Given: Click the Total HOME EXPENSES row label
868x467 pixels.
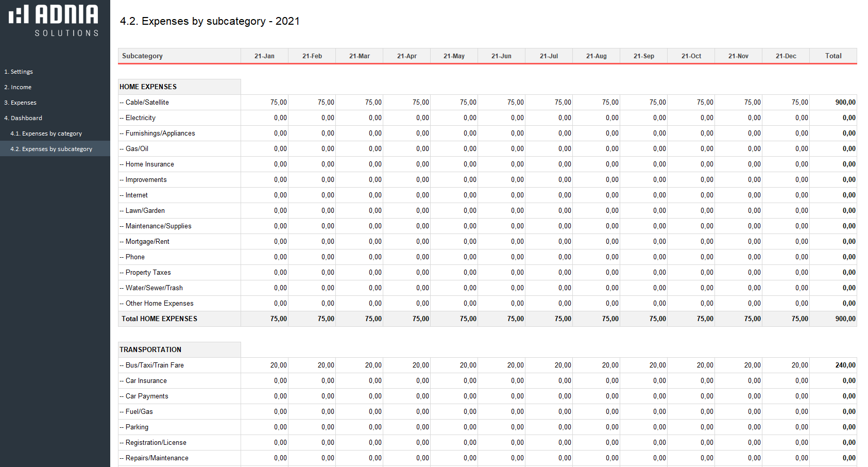Looking at the screenshot, I should click(159, 319).
